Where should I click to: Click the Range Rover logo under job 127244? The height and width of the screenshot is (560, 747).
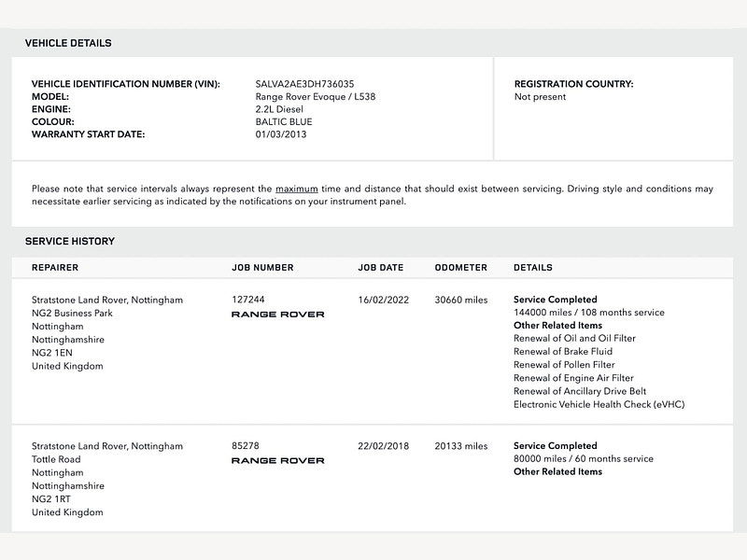tap(277, 315)
